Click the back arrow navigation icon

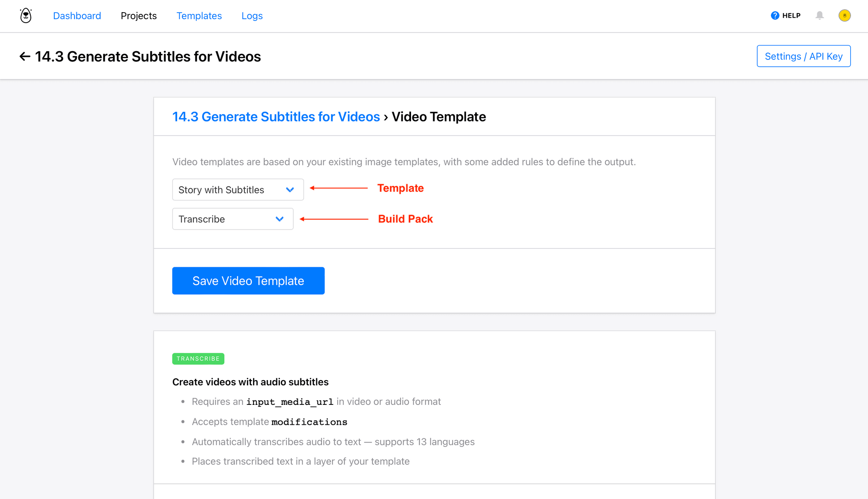24,56
